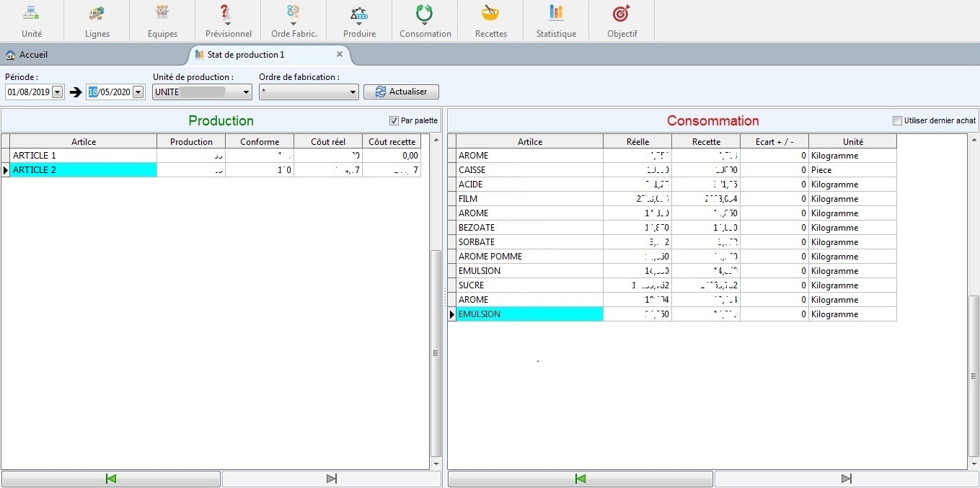The image size is (980, 488).
Task: Close the Stat de production 1 tab
Action: point(340,55)
